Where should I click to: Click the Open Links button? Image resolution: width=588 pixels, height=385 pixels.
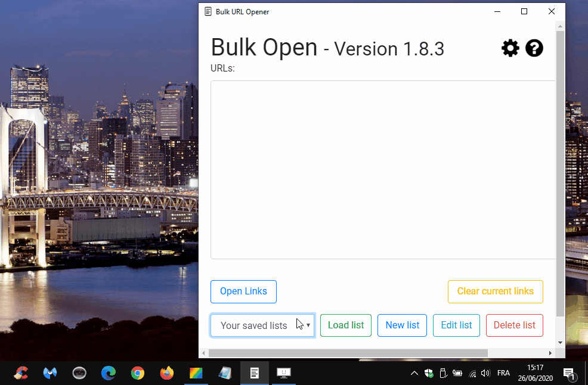pyautogui.click(x=243, y=291)
